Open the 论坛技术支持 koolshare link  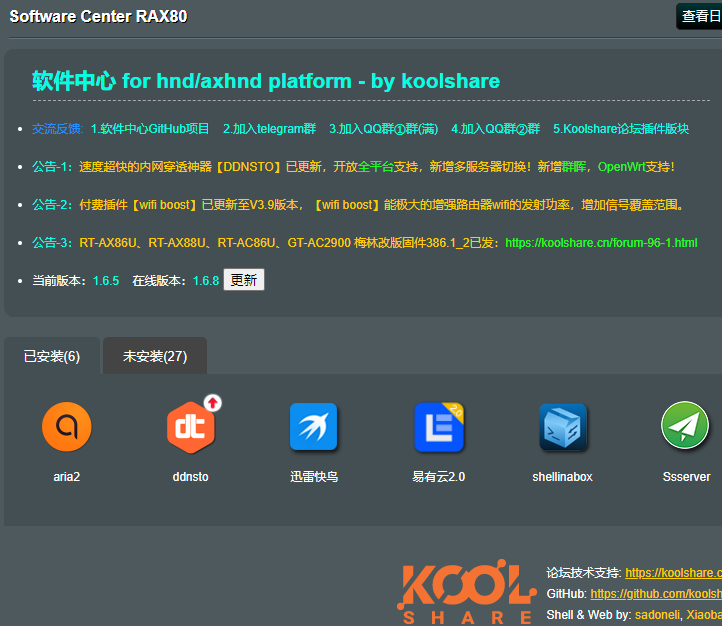(674, 573)
